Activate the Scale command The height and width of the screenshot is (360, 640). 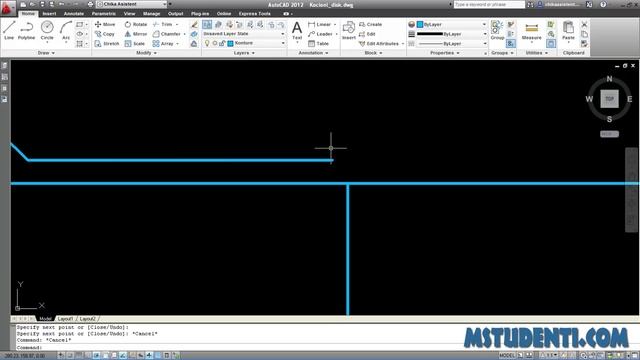pyautogui.click(x=135, y=43)
